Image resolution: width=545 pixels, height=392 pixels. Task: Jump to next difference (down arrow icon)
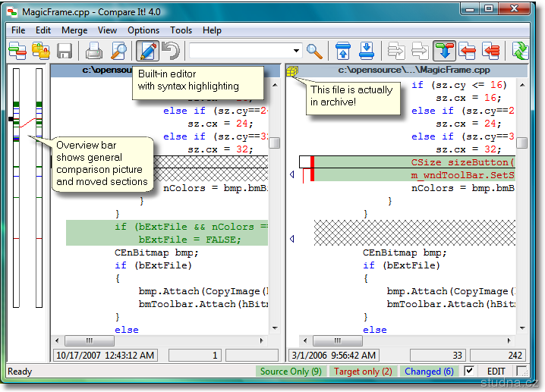tap(367, 51)
